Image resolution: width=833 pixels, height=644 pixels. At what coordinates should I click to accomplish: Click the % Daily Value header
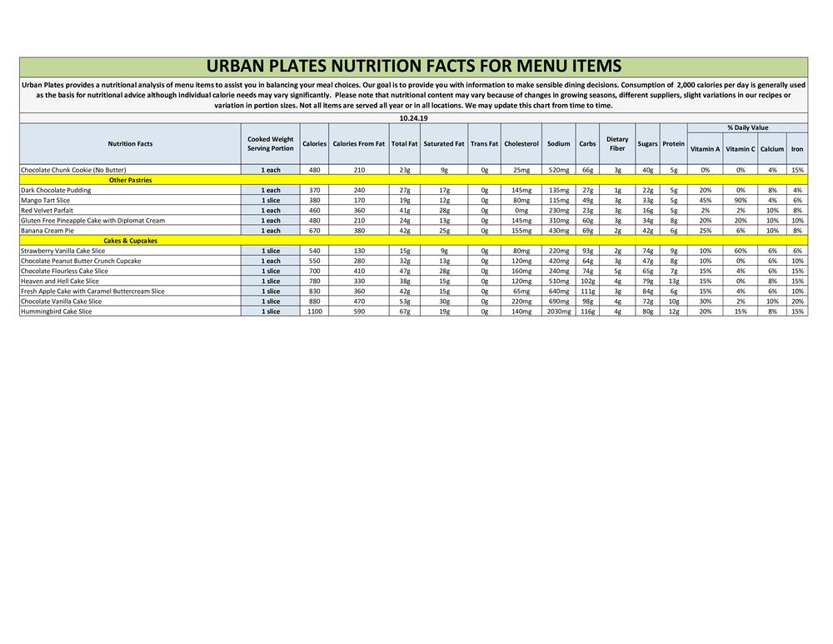point(746,127)
